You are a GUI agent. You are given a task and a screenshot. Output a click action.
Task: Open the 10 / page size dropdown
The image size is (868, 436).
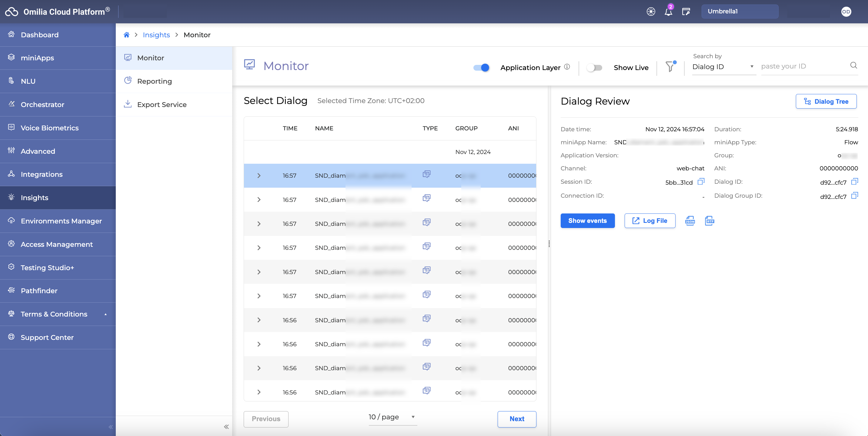pos(392,417)
